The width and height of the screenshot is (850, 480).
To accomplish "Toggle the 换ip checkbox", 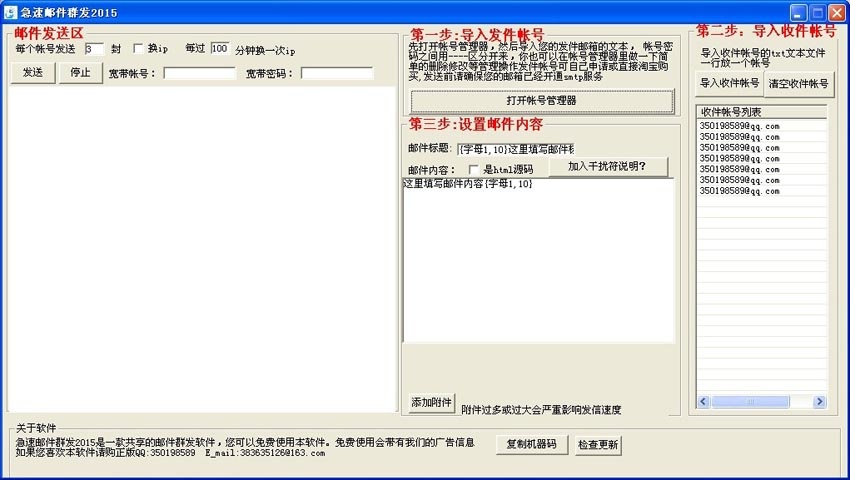I will 138,49.
